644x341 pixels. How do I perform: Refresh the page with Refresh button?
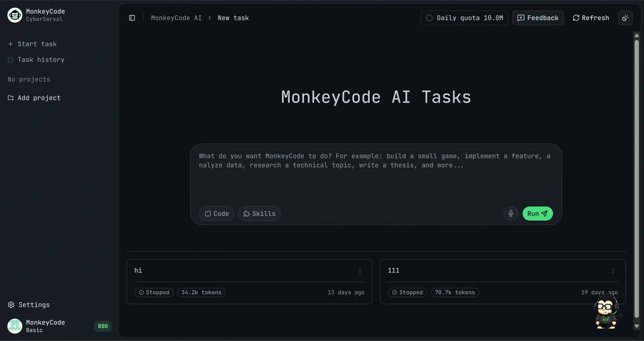tap(591, 18)
